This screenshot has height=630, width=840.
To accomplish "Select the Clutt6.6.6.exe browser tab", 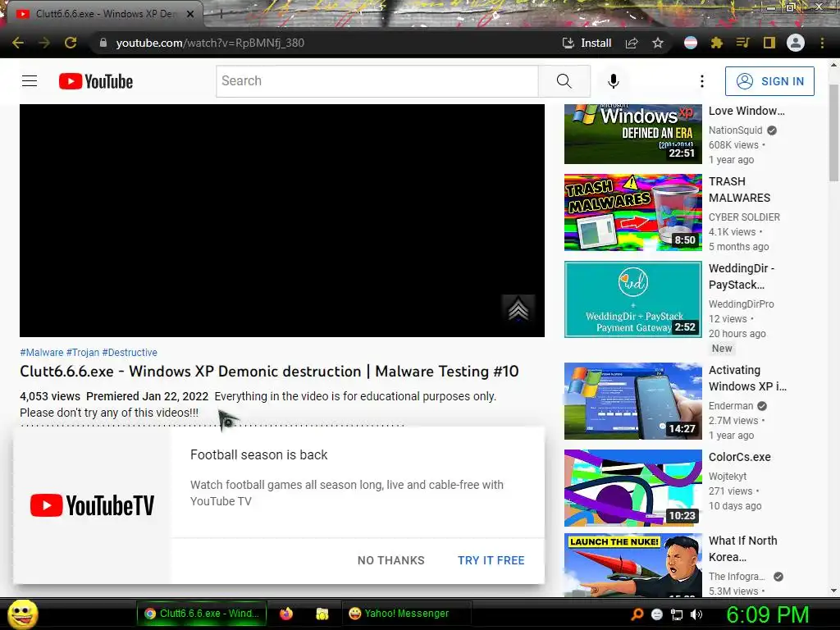I will (x=104, y=14).
